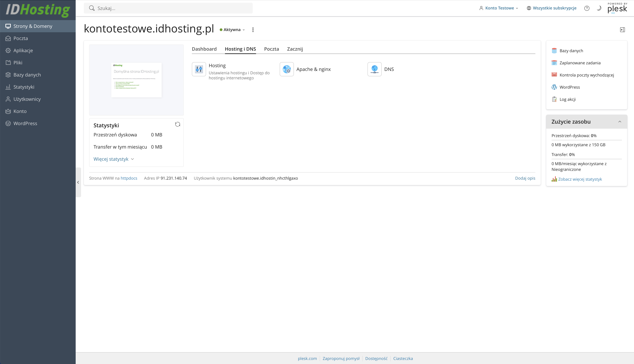634x364 pixels.
Task: Open the DNS settings icon
Action: [x=374, y=69]
